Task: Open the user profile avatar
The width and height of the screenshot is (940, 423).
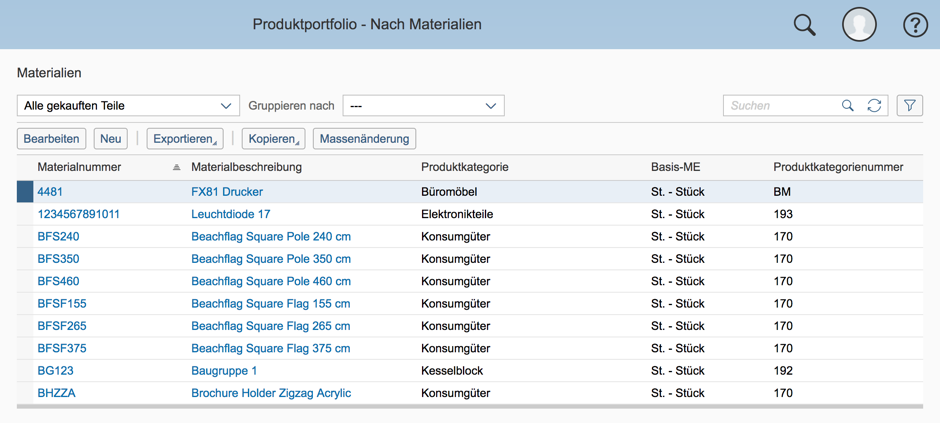Action: pos(859,25)
